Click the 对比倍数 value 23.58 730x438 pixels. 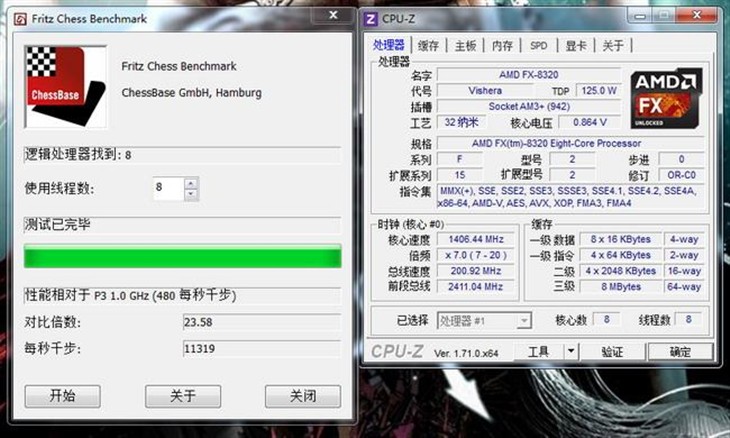(262, 322)
